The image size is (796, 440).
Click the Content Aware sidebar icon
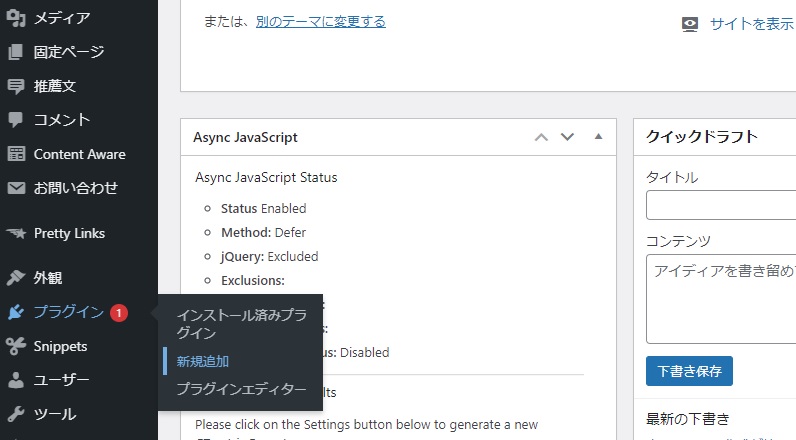(16, 154)
